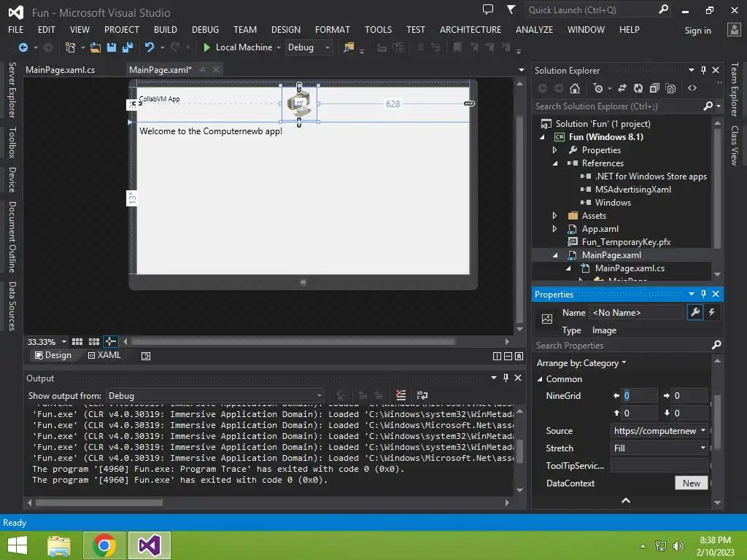Show event handlers with the lightning icon
This screenshot has height=560, width=747.
coord(712,312)
